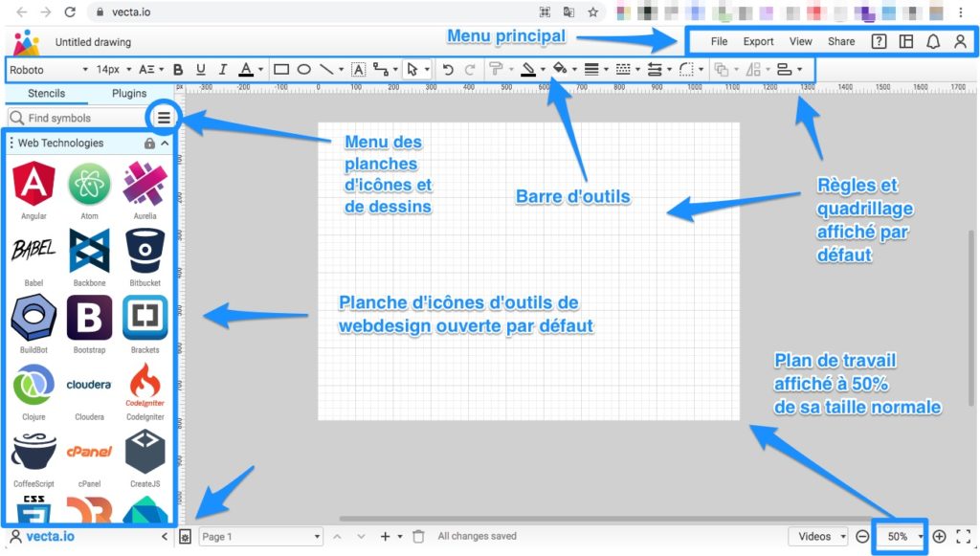This screenshot has height=556, width=980.
Task: Toggle underline text formatting
Action: pyautogui.click(x=201, y=70)
